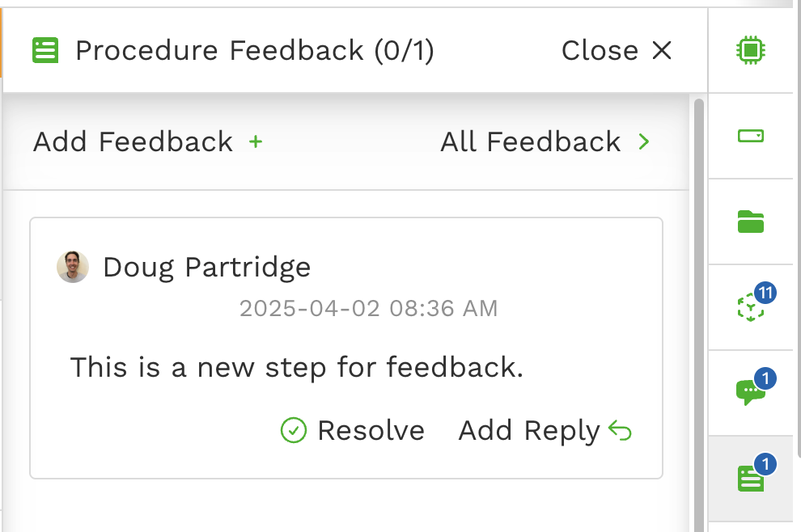The width and height of the screenshot is (801, 532).
Task: Click the green list icon beside Procedure Feedback
Action: pyautogui.click(x=45, y=51)
